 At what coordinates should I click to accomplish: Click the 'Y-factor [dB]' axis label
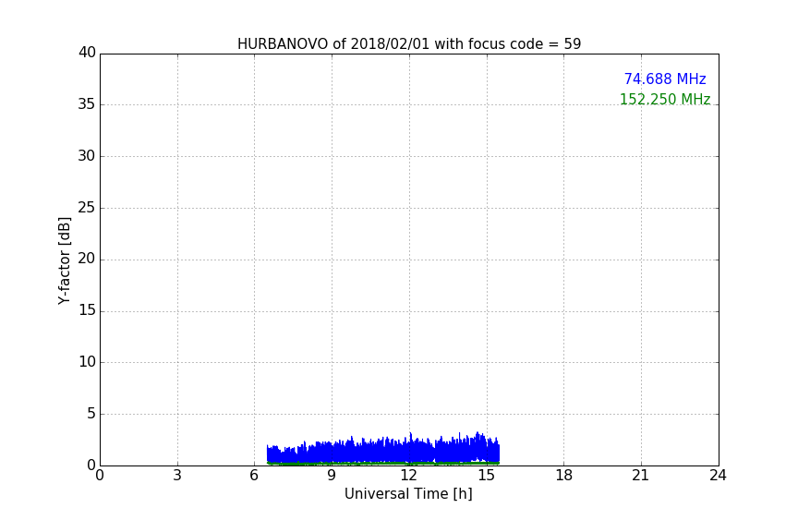pos(64,260)
